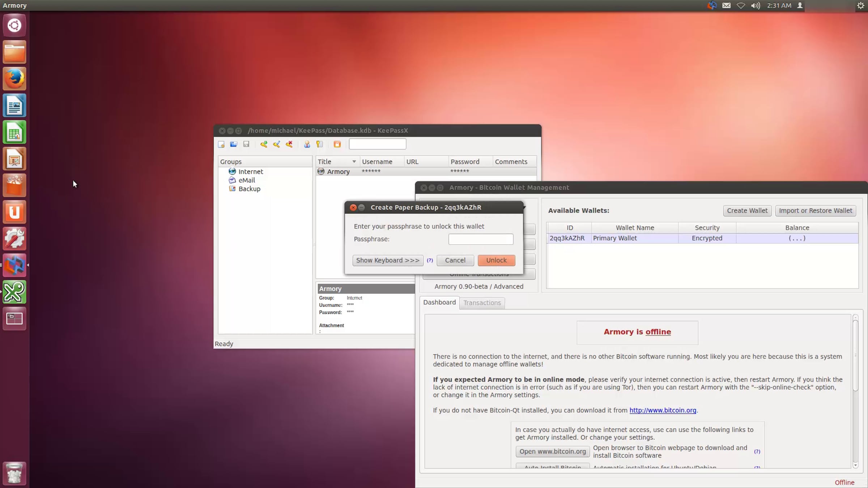Launch LibreOffice Calc from the launcher
This screenshot has width=868, height=488.
click(14, 132)
